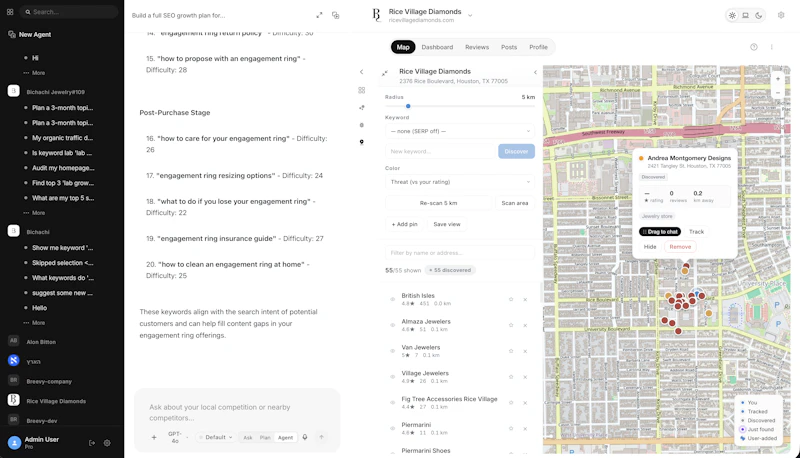The height and width of the screenshot is (458, 800).
Task: Zoom in on the map
Action: pyautogui.click(x=778, y=79)
